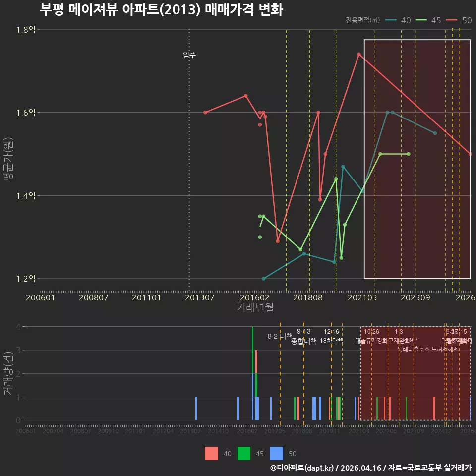Click the 전용면적(㎡) legend title
The height and width of the screenshot is (476, 476).
tap(363, 20)
